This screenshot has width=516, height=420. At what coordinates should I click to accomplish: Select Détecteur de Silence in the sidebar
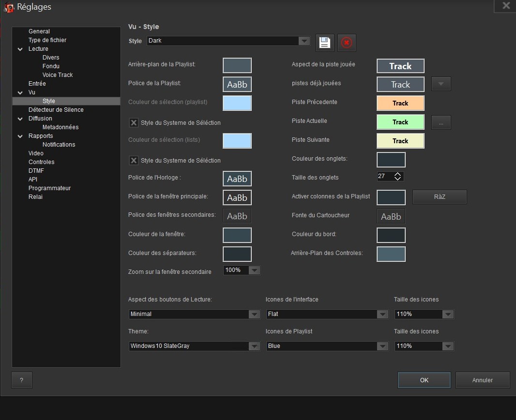coord(56,110)
